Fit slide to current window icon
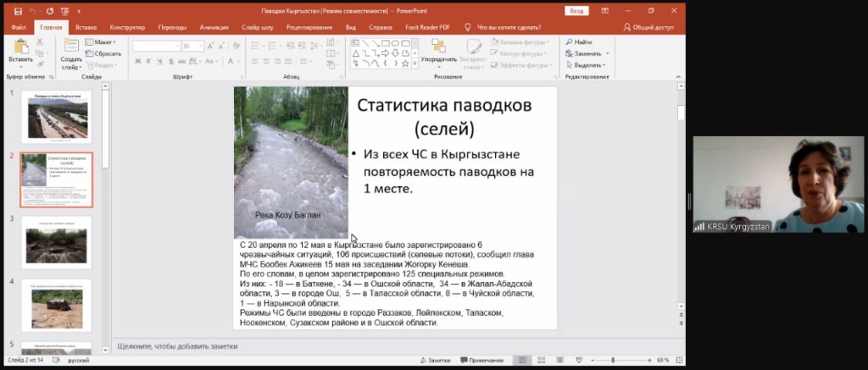The height and width of the screenshot is (370, 868). [679, 360]
